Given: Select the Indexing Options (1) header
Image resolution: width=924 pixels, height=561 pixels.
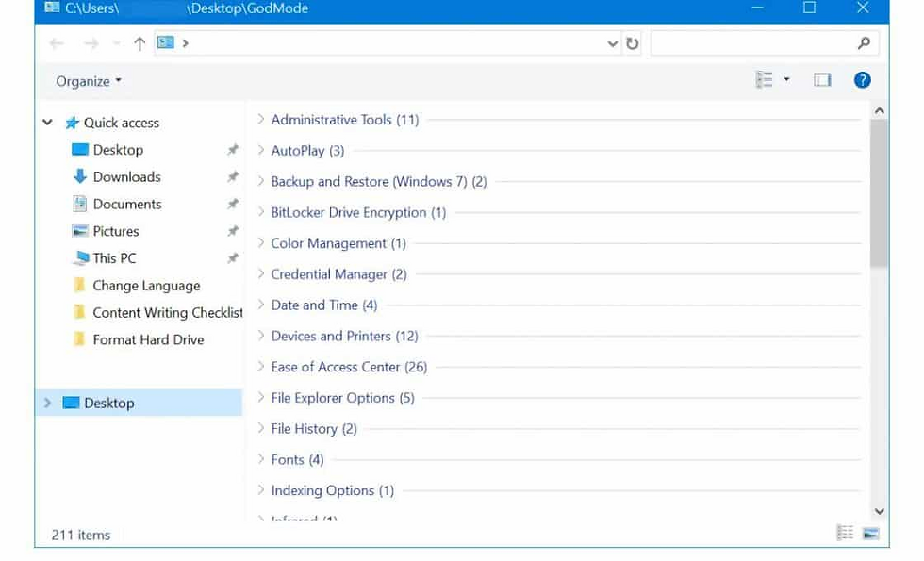Looking at the screenshot, I should 332,490.
